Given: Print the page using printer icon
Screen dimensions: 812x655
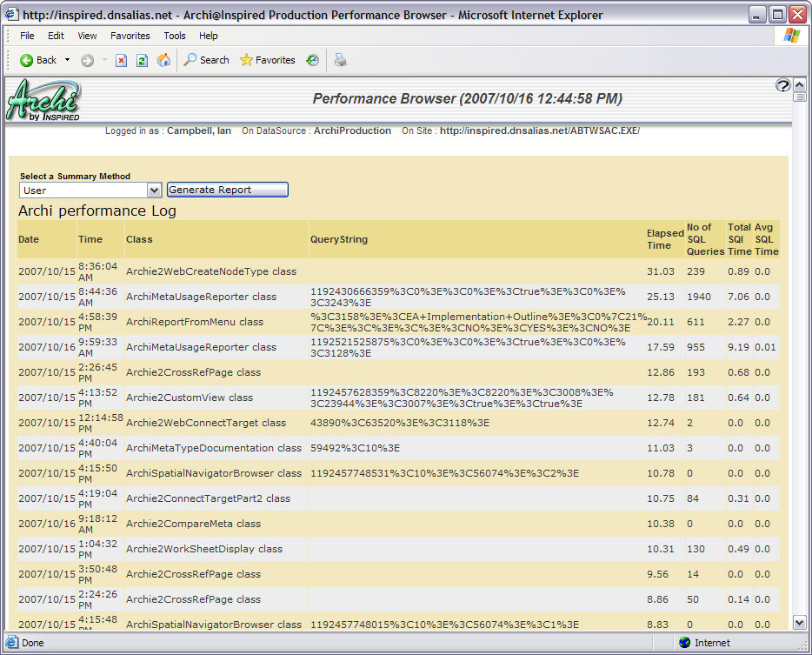Looking at the screenshot, I should (341, 60).
